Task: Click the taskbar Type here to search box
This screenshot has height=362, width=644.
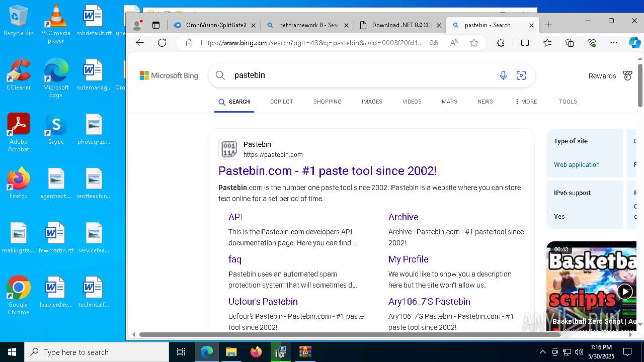Action: (x=97, y=352)
